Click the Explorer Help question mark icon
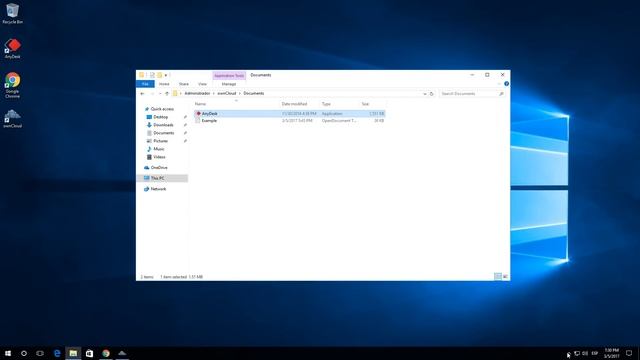640x360 pixels. [x=506, y=84]
